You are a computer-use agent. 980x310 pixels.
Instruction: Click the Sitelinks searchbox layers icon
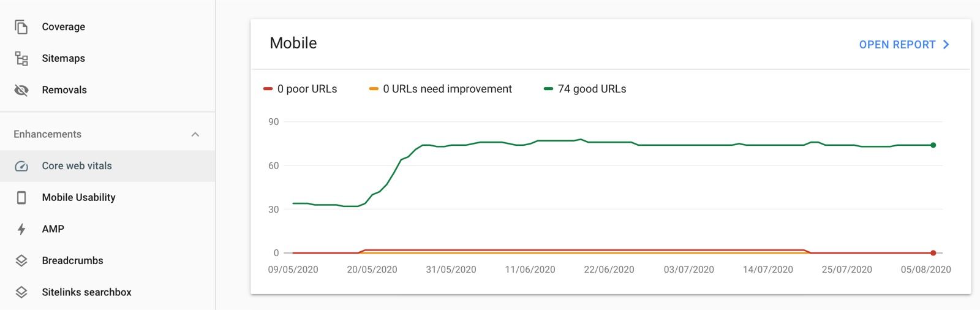pos(21,292)
